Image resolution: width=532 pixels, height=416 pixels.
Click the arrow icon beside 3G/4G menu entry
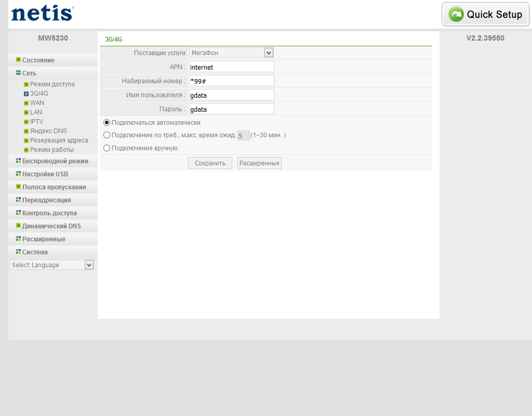[26, 94]
